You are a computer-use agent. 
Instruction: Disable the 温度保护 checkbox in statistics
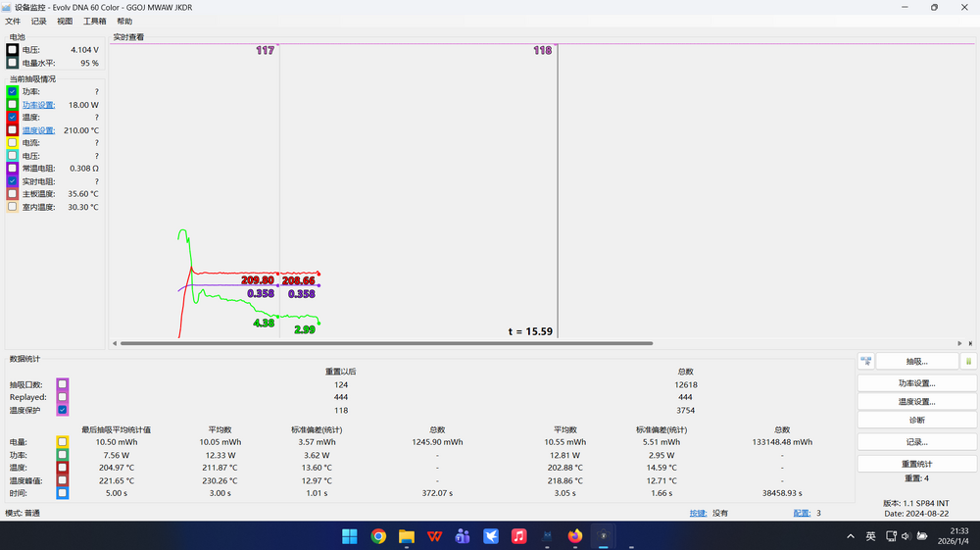click(x=63, y=410)
